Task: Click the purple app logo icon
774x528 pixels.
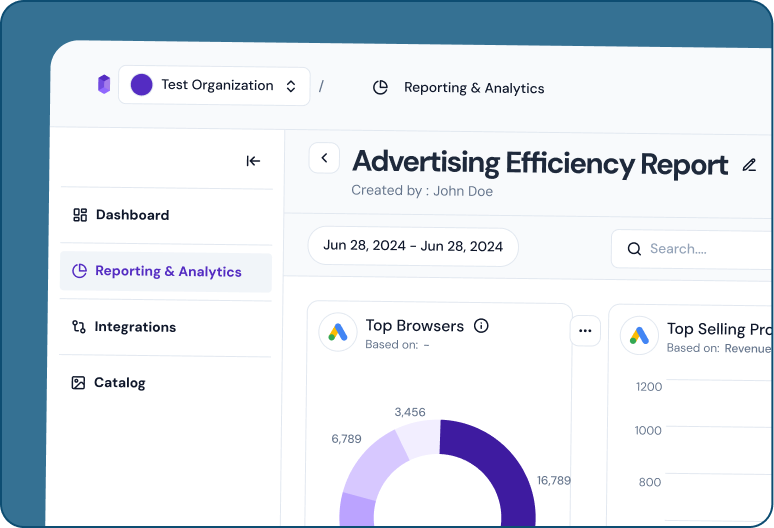Action: pos(104,84)
